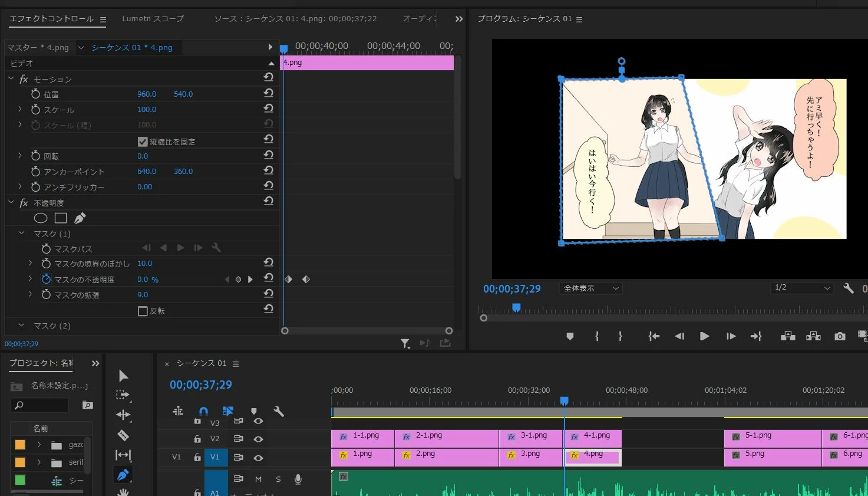
Task: Open the 1/2 playback resolution dropdown
Action: coord(802,288)
